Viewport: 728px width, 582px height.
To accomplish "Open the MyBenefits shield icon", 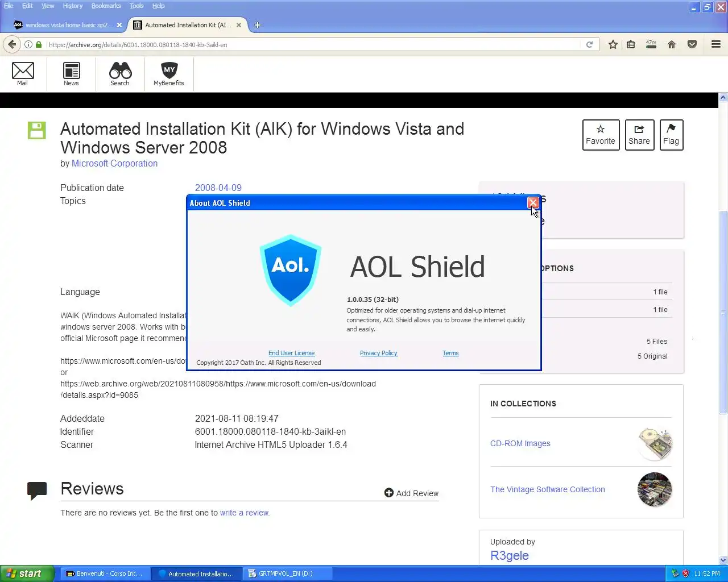I will [169, 74].
